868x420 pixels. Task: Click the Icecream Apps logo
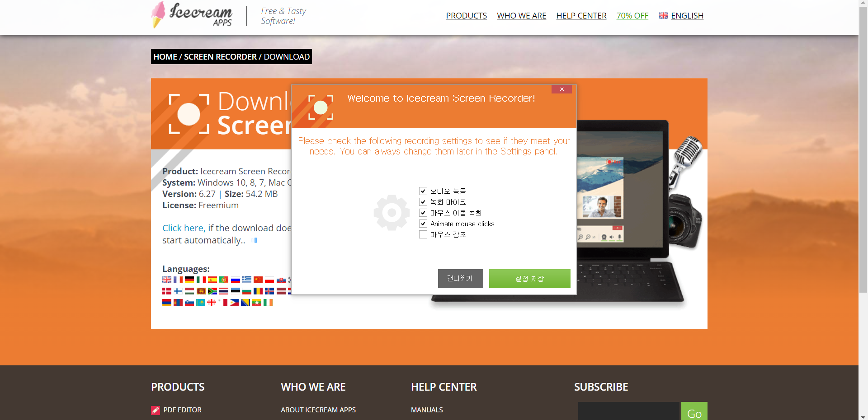pyautogui.click(x=192, y=15)
